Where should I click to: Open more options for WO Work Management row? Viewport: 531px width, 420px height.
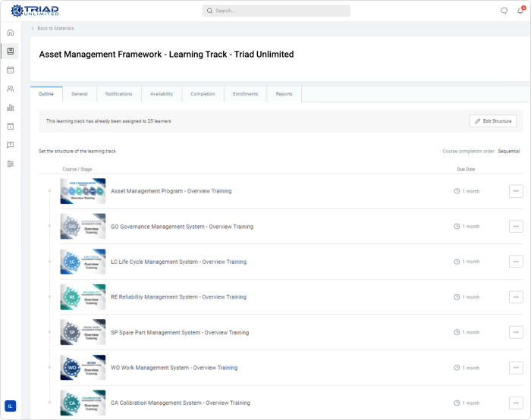(x=516, y=368)
